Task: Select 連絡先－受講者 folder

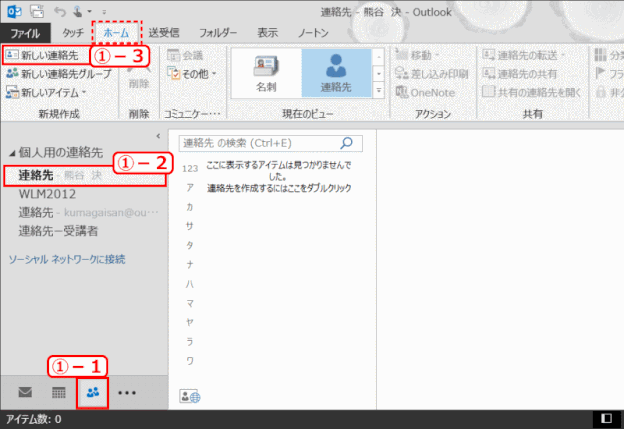Action: [58, 231]
